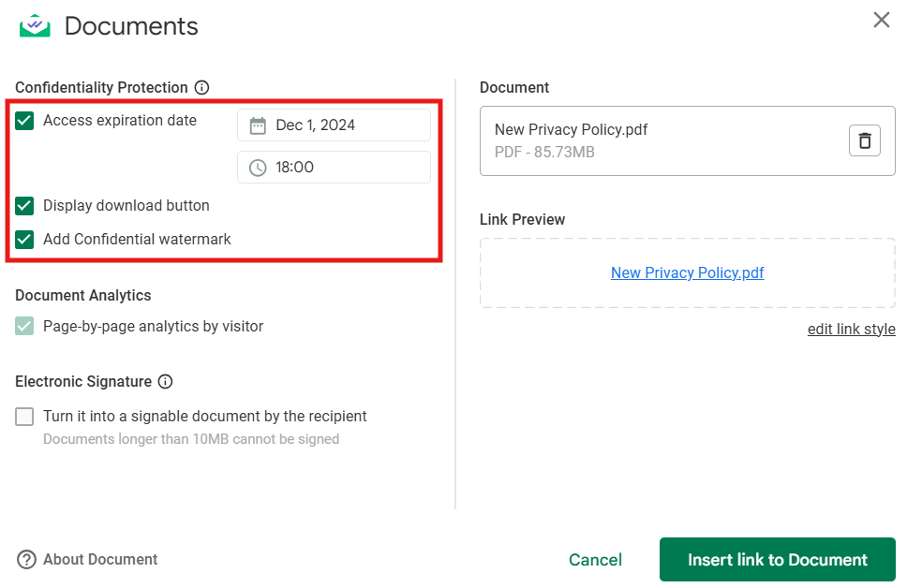Delete New Privacy Policy.pdf with trash icon
The image size is (907, 588).
(x=864, y=140)
